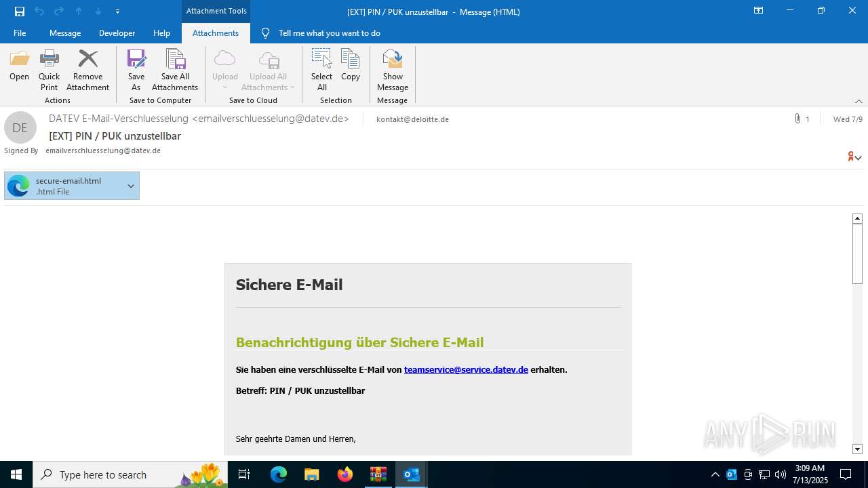The image size is (868, 488).
Task: Click scrollbar up arrow in message
Action: (857, 218)
